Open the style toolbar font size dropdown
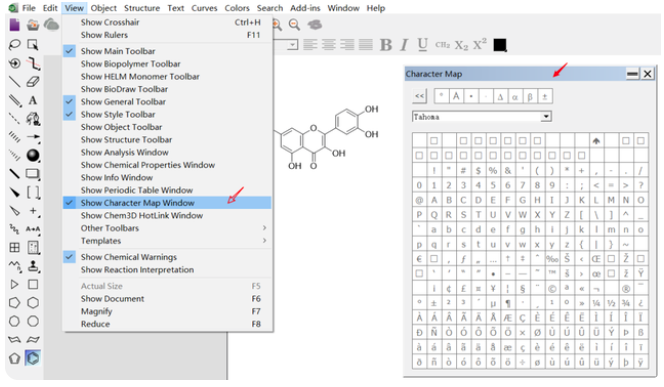The image size is (664, 387). (292, 44)
